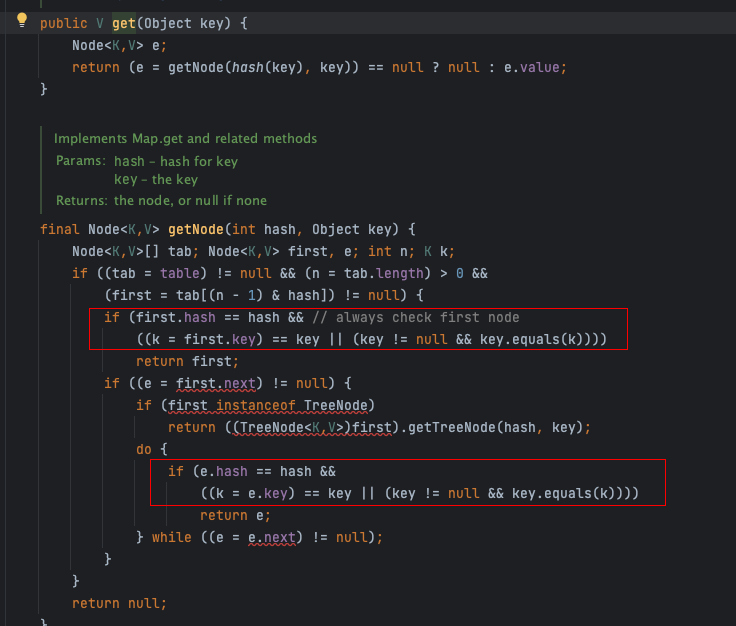Click the underlined 'first instanceof TreeNode' expression
The width and height of the screenshot is (736, 626).
coord(268,405)
